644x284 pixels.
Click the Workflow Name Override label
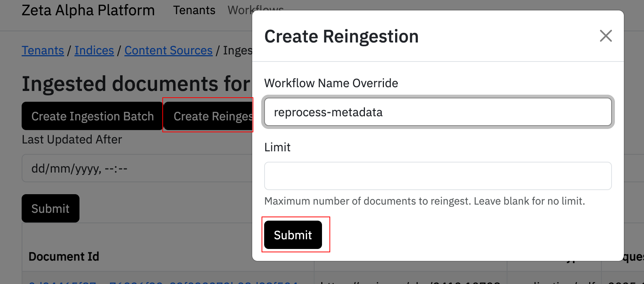click(x=331, y=83)
